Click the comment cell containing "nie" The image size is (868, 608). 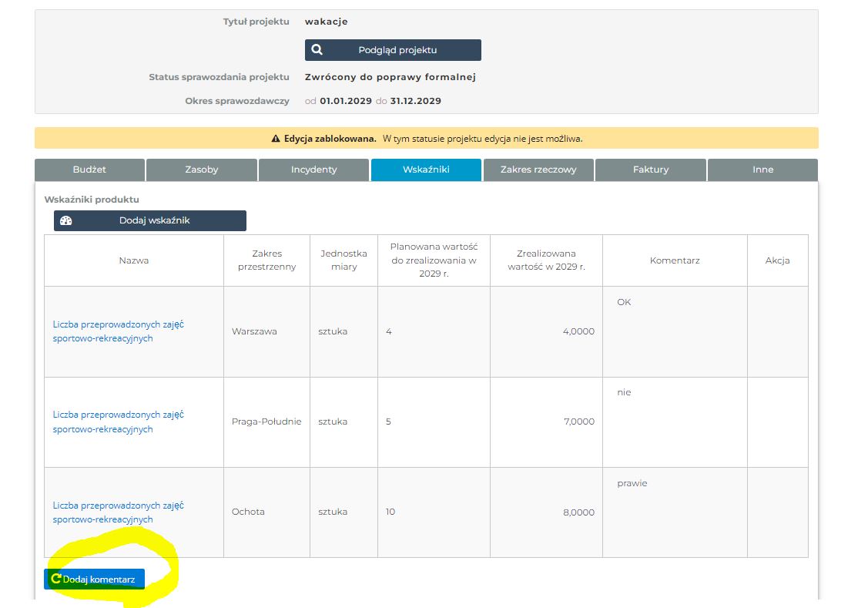coord(674,422)
